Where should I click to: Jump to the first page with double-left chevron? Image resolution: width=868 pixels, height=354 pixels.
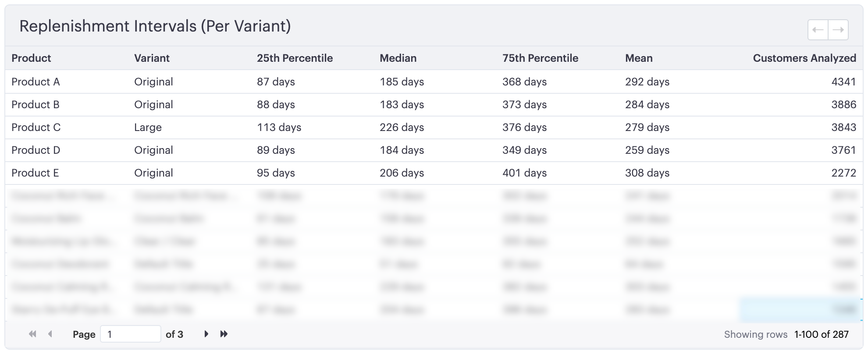(32, 333)
